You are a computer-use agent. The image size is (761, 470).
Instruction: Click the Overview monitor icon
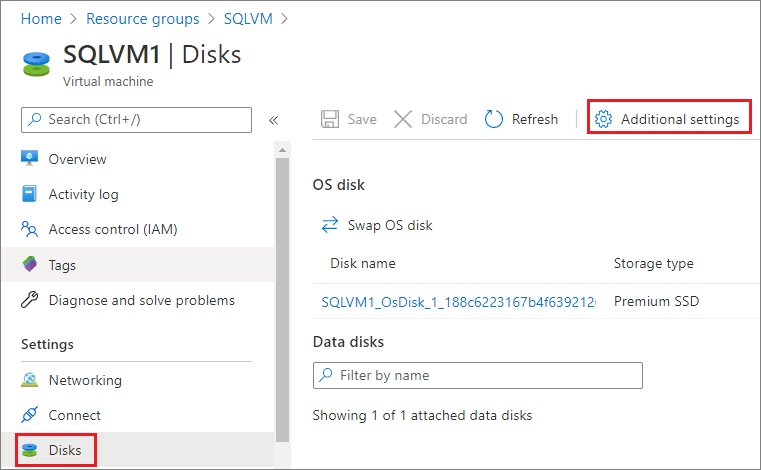[30, 159]
